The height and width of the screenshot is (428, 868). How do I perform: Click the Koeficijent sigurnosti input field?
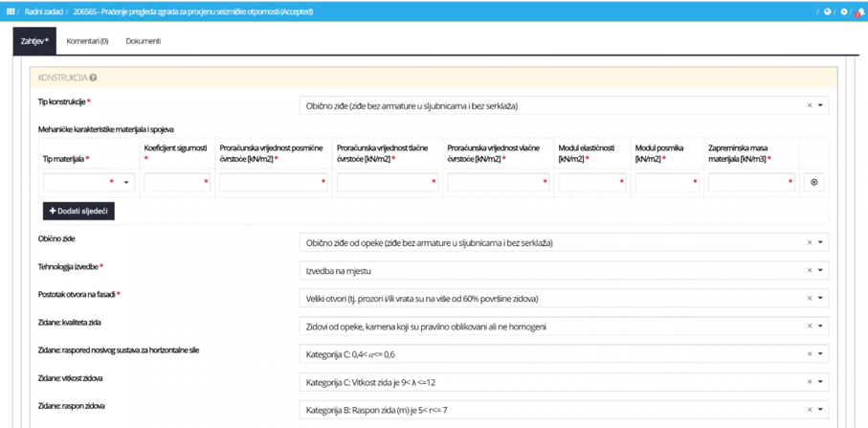[177, 182]
